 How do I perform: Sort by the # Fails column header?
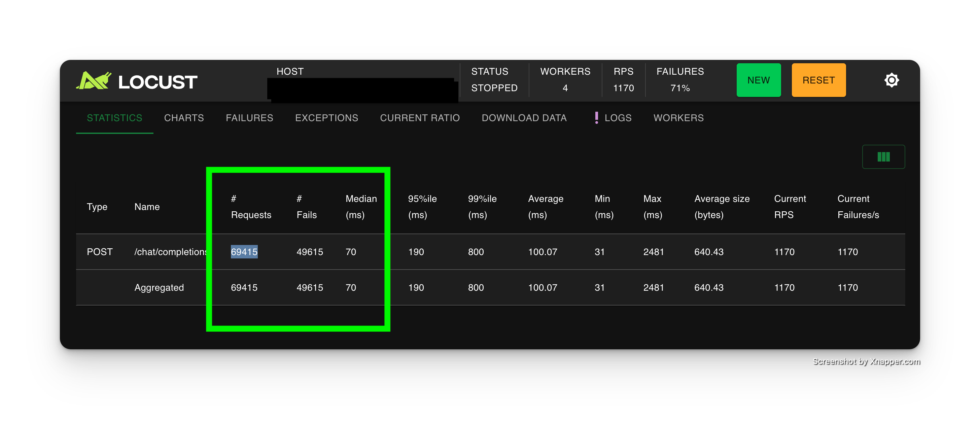306,207
